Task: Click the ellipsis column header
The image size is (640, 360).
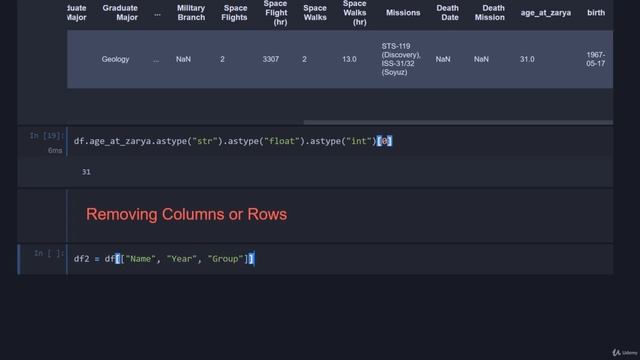Action: (x=157, y=13)
